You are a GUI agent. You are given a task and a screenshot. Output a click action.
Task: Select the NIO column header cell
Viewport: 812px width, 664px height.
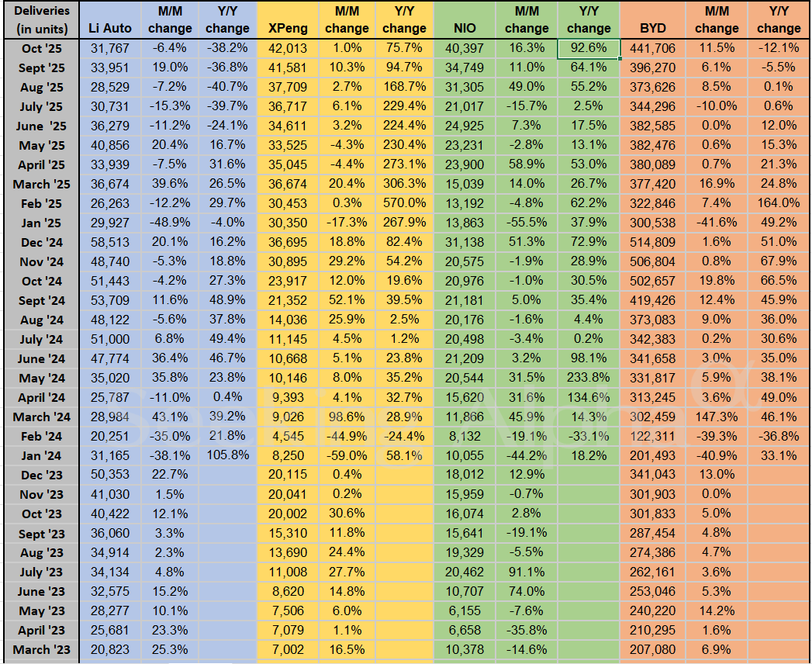[x=465, y=28]
